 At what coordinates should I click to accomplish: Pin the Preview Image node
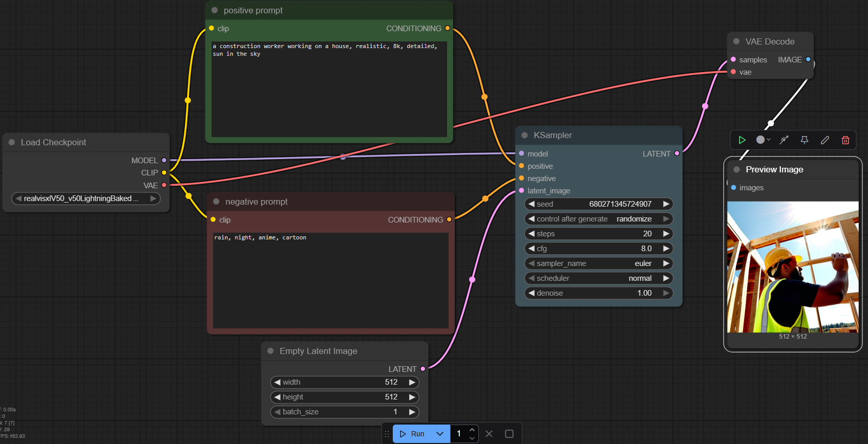(805, 140)
